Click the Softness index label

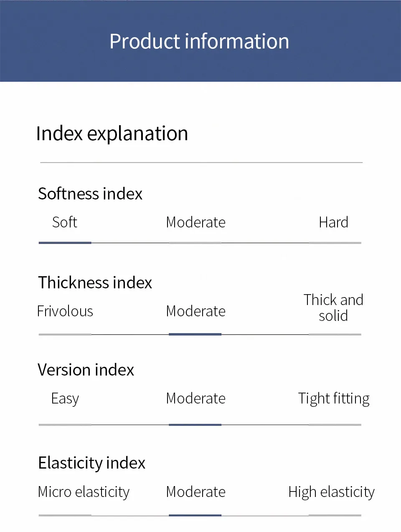[90, 194]
